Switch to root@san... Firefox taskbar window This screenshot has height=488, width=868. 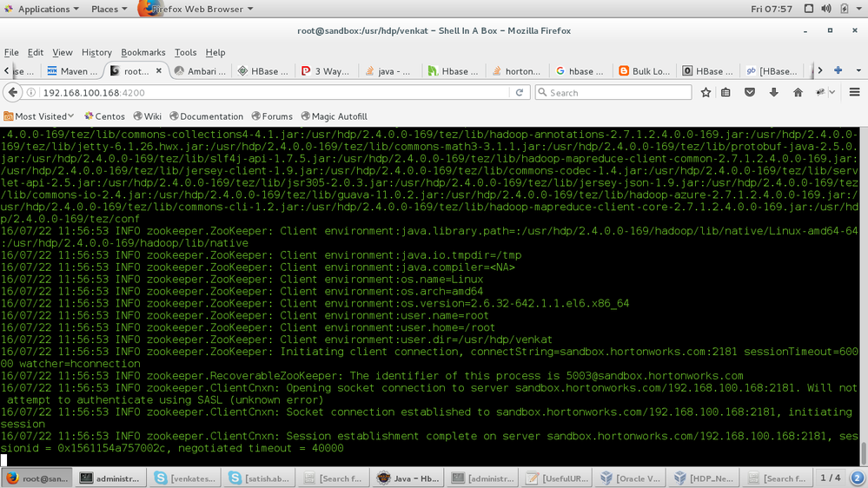click(36, 478)
